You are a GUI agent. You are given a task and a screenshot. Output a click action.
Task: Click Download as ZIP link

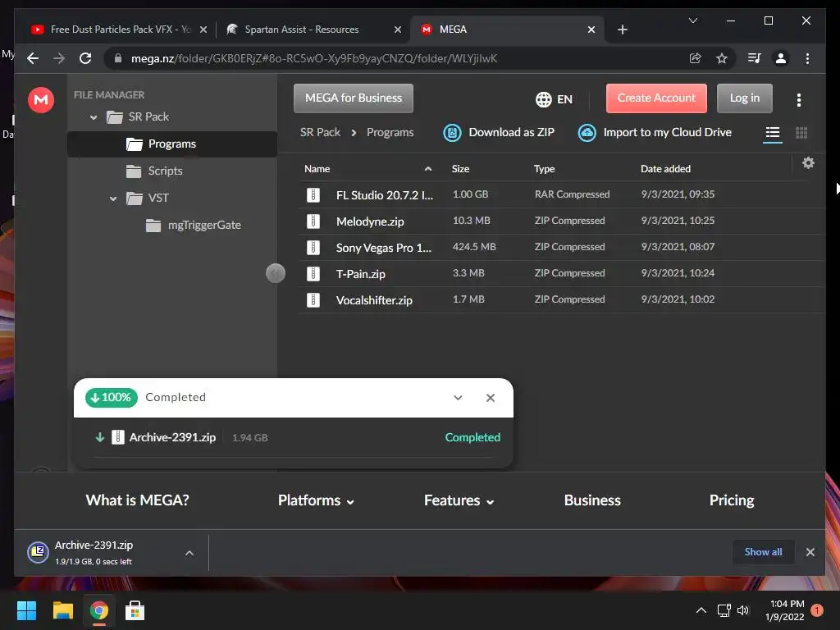click(512, 132)
